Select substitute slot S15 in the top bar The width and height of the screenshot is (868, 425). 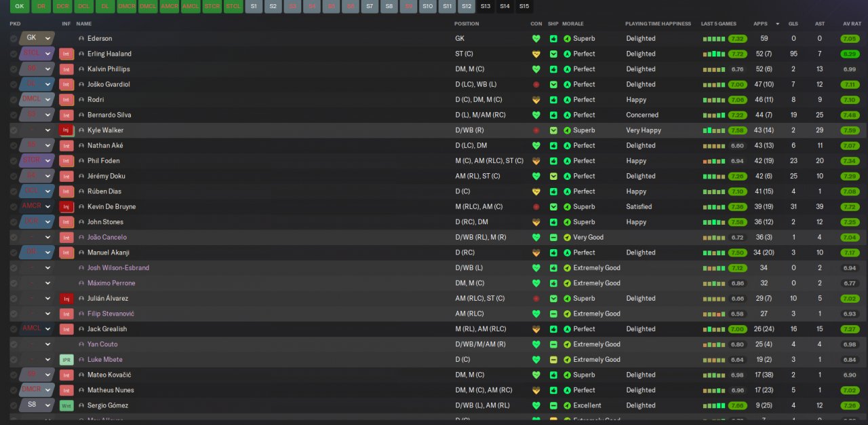coord(524,6)
